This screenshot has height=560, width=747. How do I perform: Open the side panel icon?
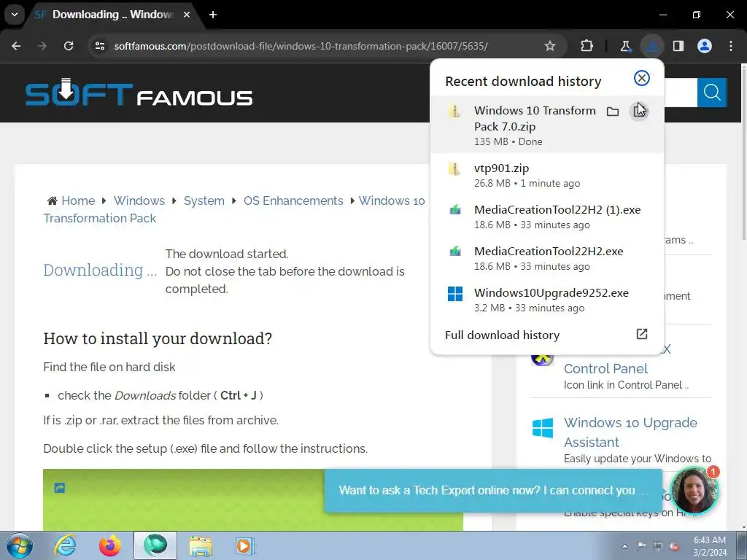point(678,46)
